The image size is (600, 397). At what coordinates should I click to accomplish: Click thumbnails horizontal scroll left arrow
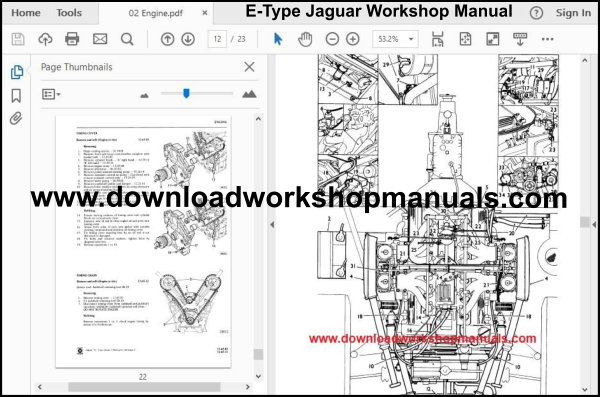coord(40,387)
